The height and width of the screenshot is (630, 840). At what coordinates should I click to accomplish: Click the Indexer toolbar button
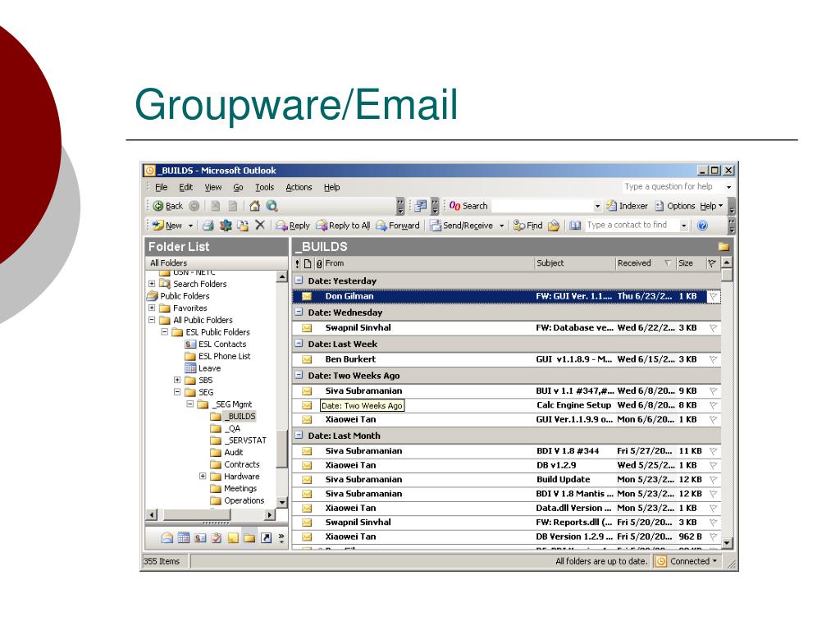coord(627,206)
